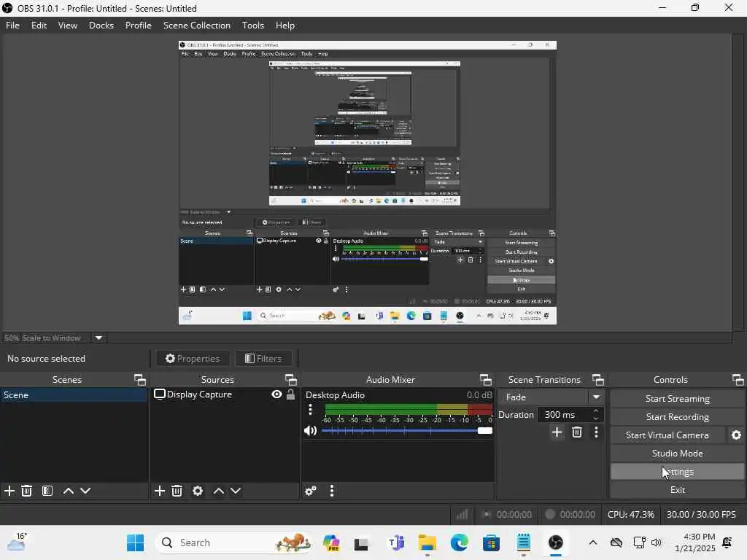
Task: Move scene down arrow in Scenes dock
Action: point(85,491)
